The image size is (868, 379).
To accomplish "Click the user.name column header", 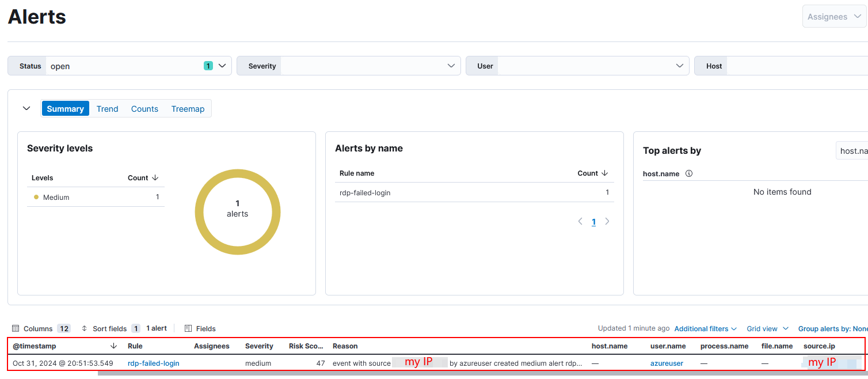I will (x=668, y=346).
